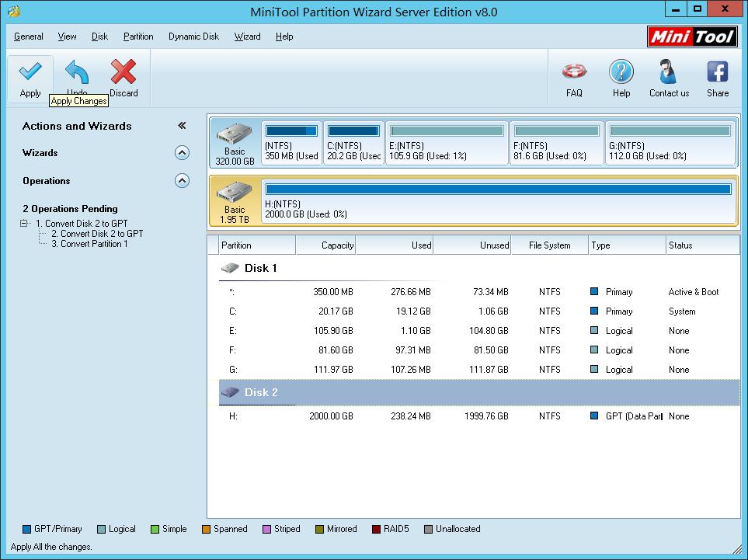Open the Disk menu
Screen dimensions: 748x560
99,37
